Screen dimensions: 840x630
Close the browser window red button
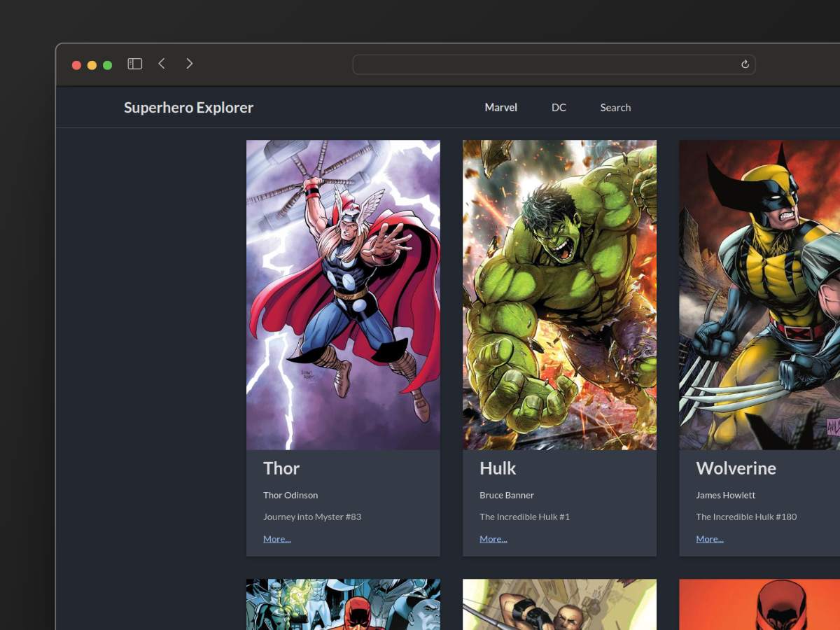coord(76,65)
